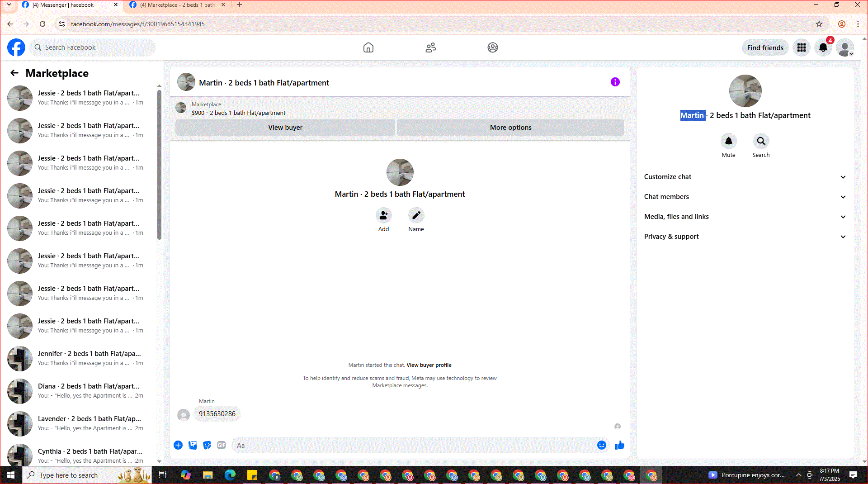The width and height of the screenshot is (868, 484).
Task: Open the Lavender conversation
Action: click(81, 423)
